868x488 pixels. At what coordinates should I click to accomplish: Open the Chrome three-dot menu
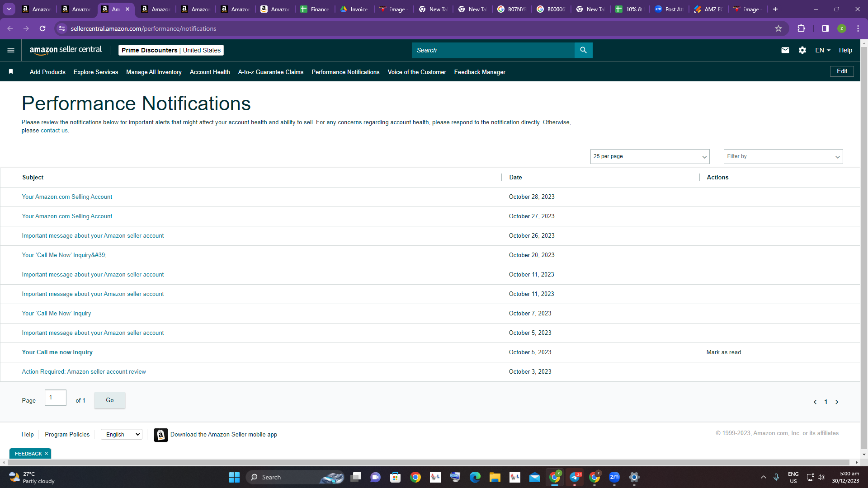858,28
